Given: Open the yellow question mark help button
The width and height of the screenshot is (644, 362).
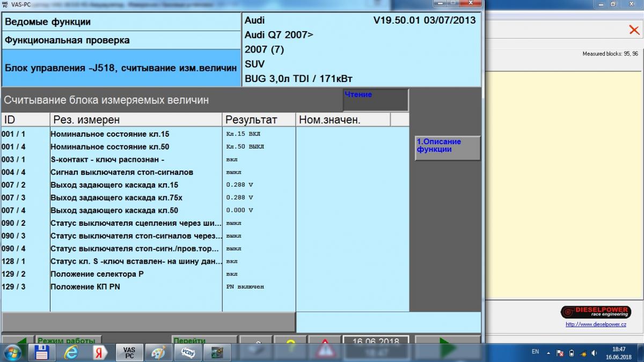Looking at the screenshot, I should tap(290, 347).
